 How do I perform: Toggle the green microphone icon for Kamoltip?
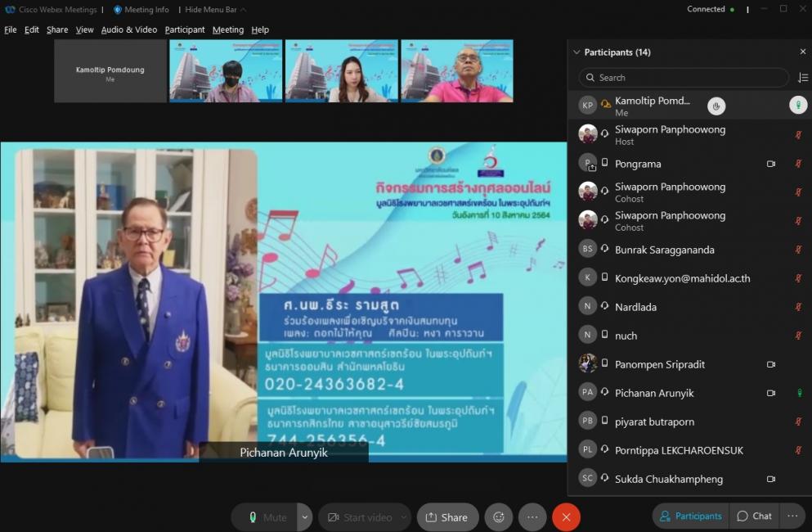click(x=798, y=106)
